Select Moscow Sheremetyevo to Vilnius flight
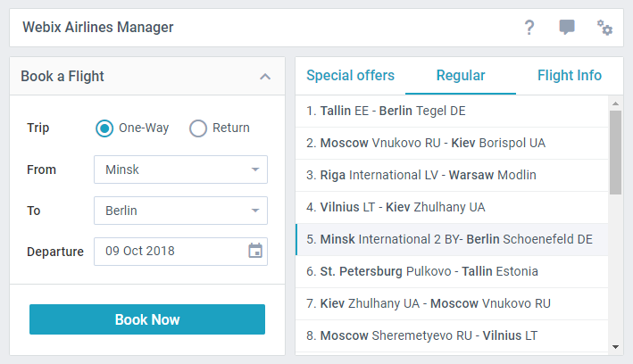The width and height of the screenshot is (633, 364). tap(452, 335)
